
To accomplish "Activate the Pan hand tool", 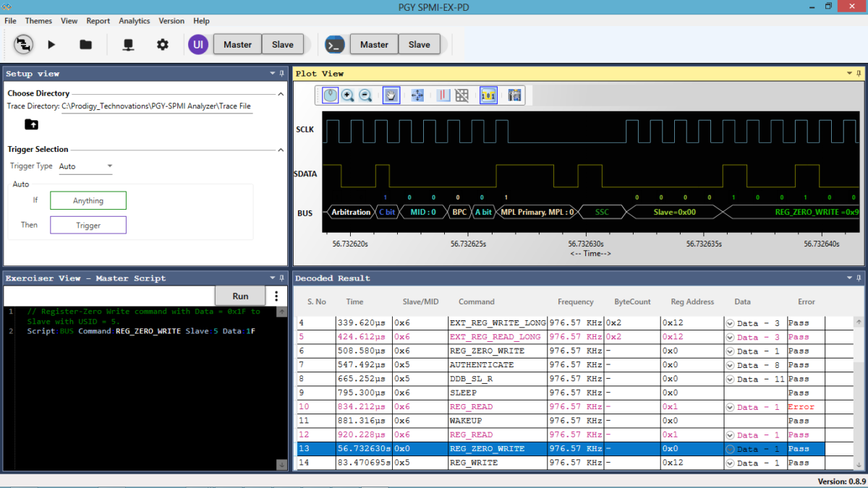I will tap(391, 95).
